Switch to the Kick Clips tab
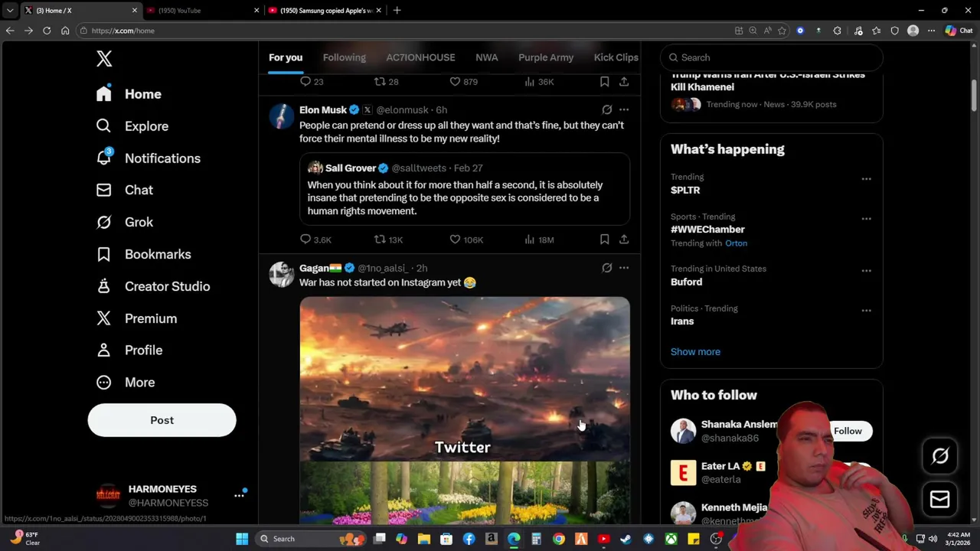Viewport: 980px width, 551px height. 616,57
